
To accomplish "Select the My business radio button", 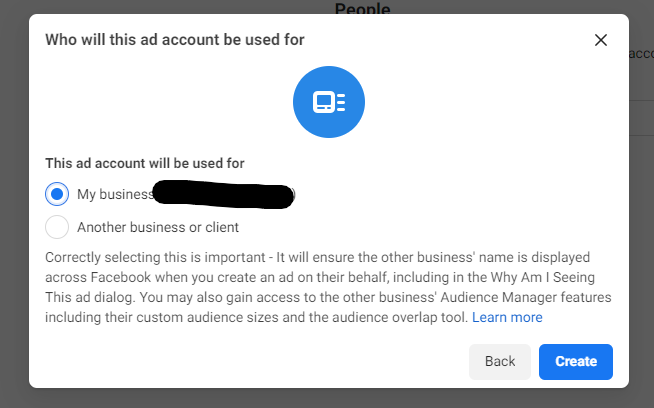I will (57, 194).
